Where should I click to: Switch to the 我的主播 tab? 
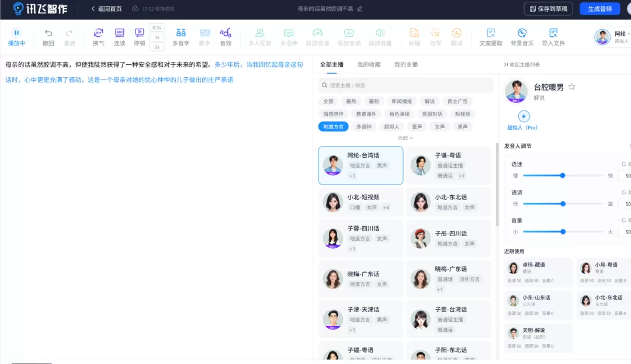pyautogui.click(x=406, y=64)
